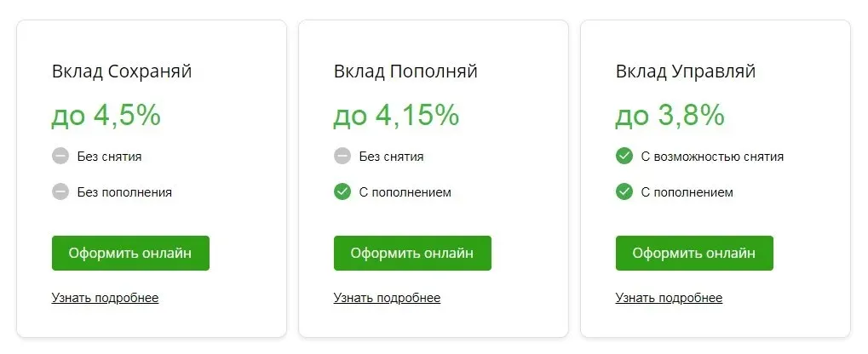Click 'Оформить онлайн' button for Вклад Сохраняй

coord(130,254)
